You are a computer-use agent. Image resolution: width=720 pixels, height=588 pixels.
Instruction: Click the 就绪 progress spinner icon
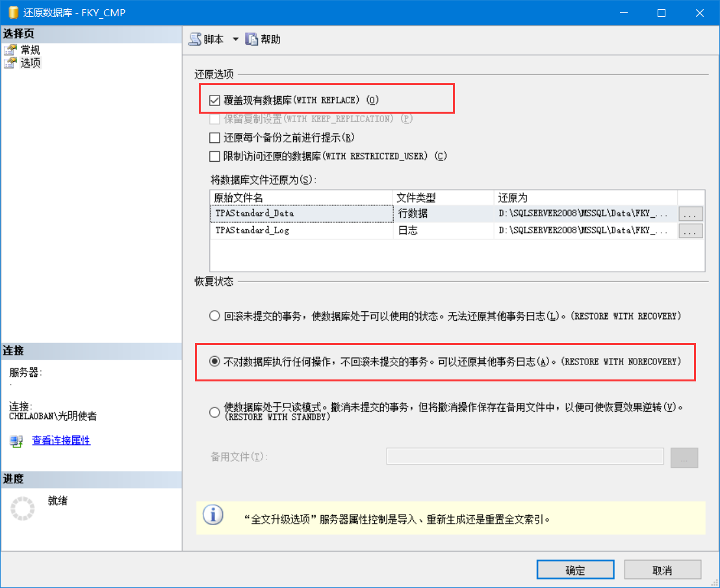(x=22, y=509)
